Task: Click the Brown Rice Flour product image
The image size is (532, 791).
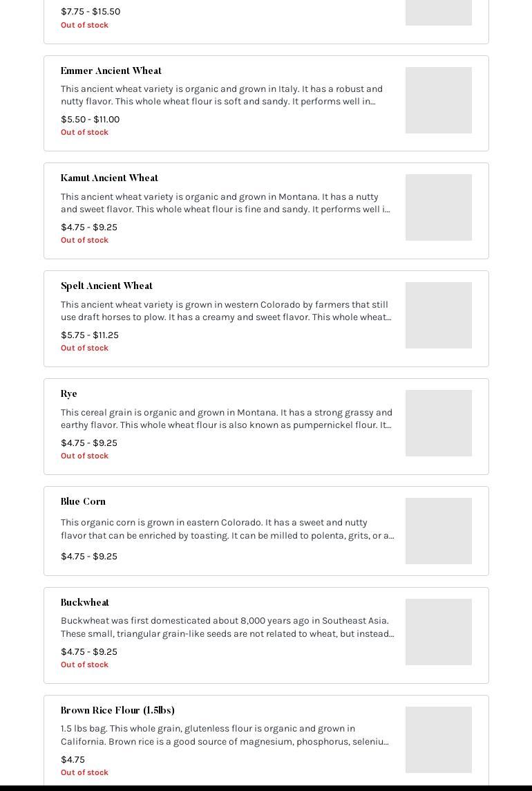Action: pos(438,740)
